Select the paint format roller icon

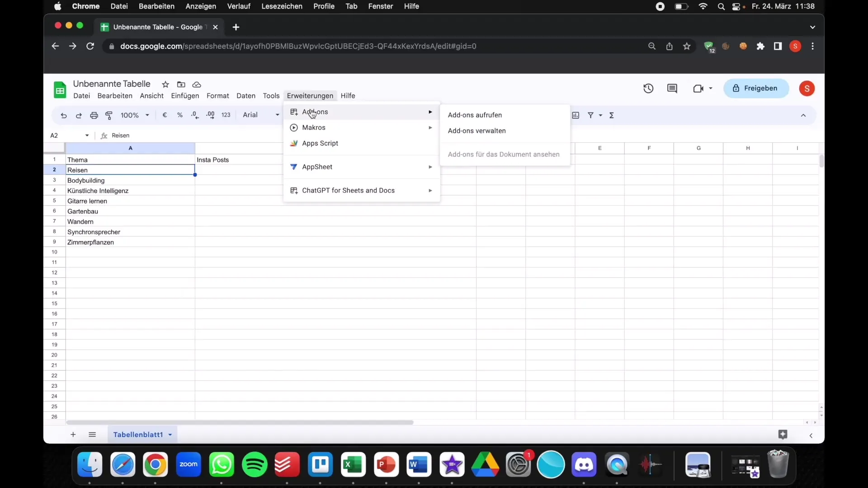tap(109, 116)
